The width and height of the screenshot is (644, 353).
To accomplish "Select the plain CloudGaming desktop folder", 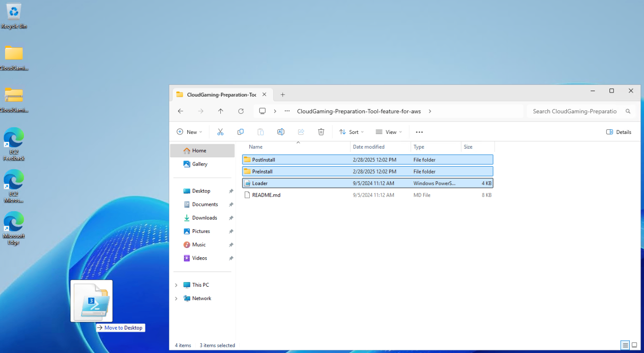I will pyautogui.click(x=14, y=58).
